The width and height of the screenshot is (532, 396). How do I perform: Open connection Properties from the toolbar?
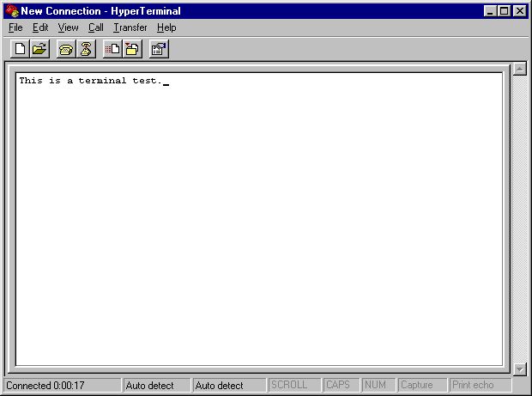(x=159, y=49)
